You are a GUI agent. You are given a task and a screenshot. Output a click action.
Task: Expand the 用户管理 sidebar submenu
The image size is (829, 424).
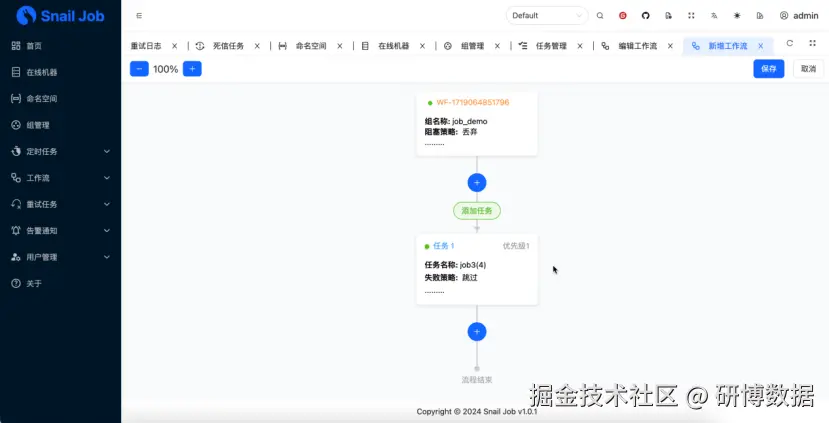tap(60, 257)
